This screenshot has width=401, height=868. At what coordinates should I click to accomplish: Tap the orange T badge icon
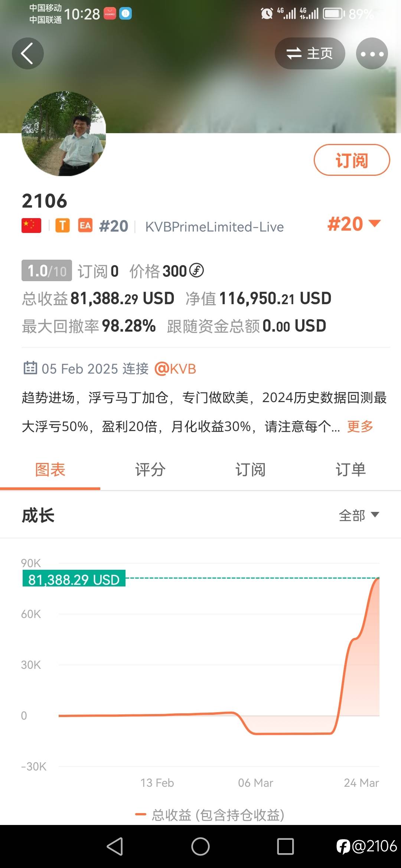[x=62, y=226]
